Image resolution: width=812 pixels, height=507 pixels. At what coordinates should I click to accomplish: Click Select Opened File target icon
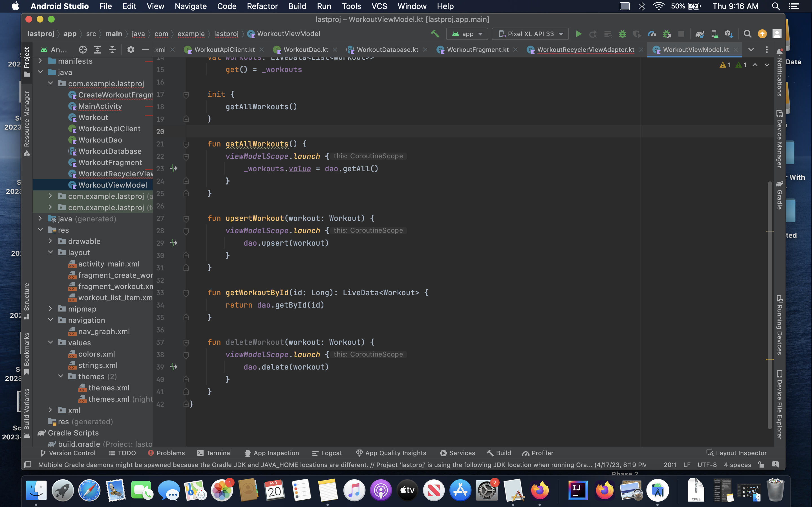(x=83, y=50)
